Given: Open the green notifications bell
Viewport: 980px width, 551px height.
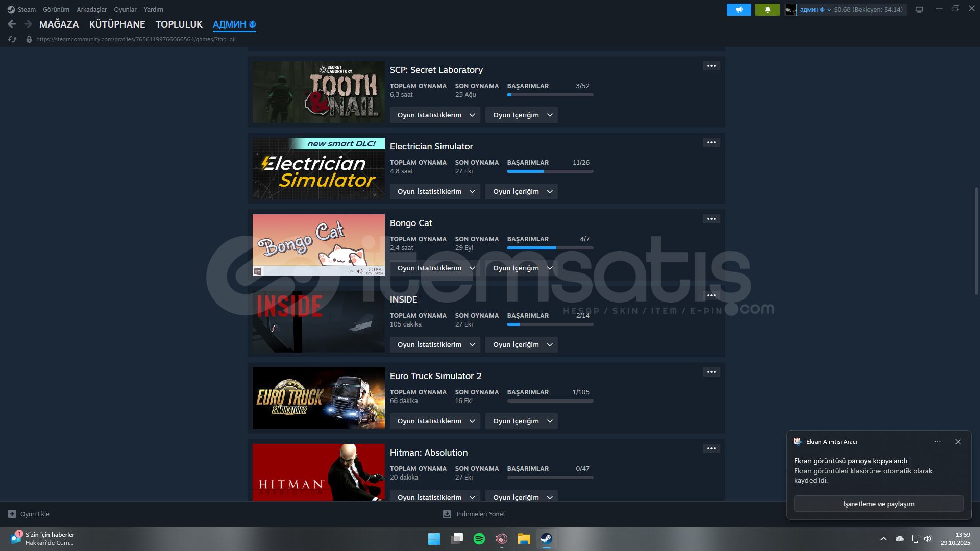Looking at the screenshot, I should (x=767, y=10).
